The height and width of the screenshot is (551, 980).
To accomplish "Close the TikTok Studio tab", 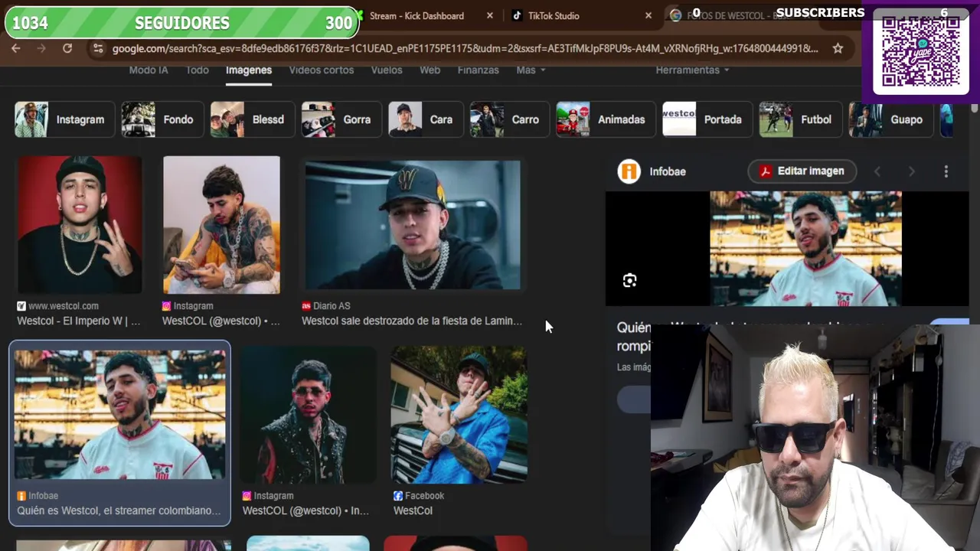I will tap(648, 15).
